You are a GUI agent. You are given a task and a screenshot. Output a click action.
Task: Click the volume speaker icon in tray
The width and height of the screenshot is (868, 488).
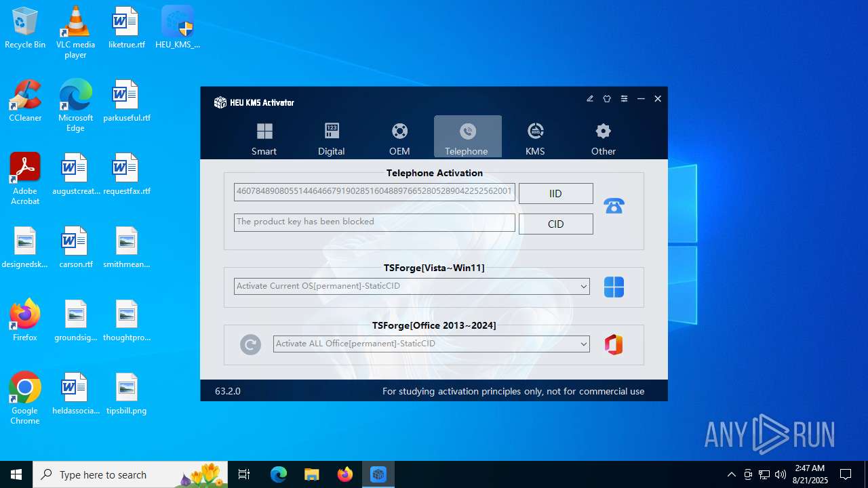click(781, 474)
